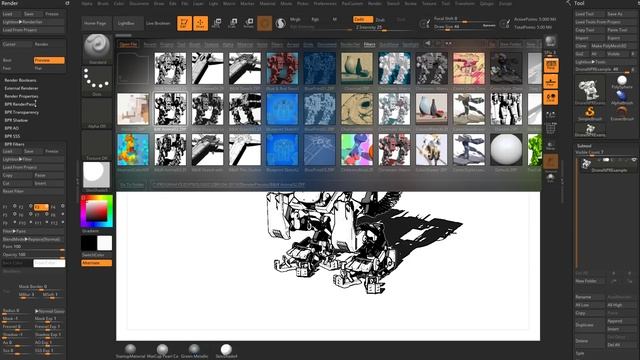This screenshot has width=640, height=360.
Task: Select the F3 filter slot
Action: 41,207
